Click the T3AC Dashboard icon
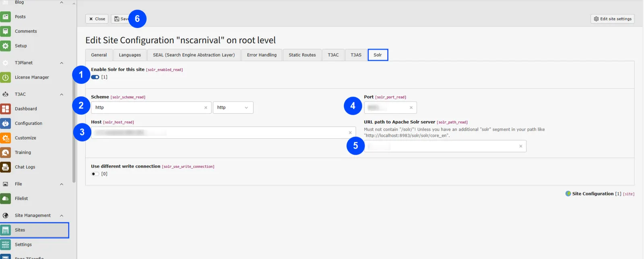 tap(6, 109)
